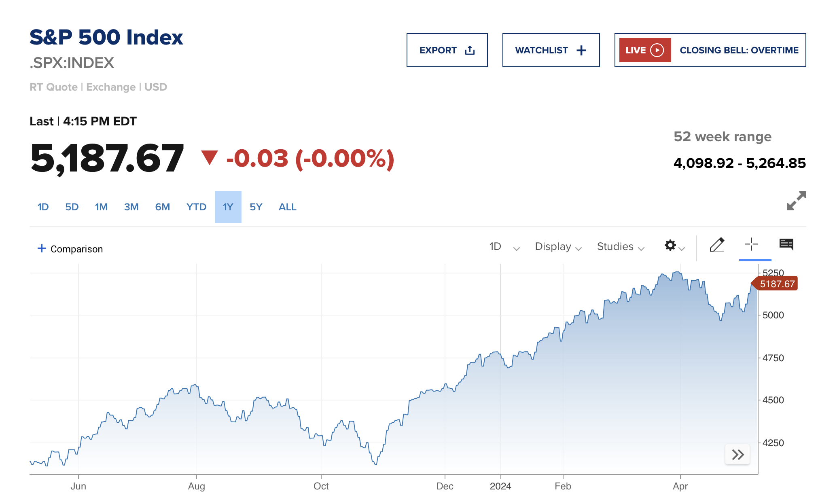Click the Export share icon
This screenshot has width=818, height=504.
point(470,50)
